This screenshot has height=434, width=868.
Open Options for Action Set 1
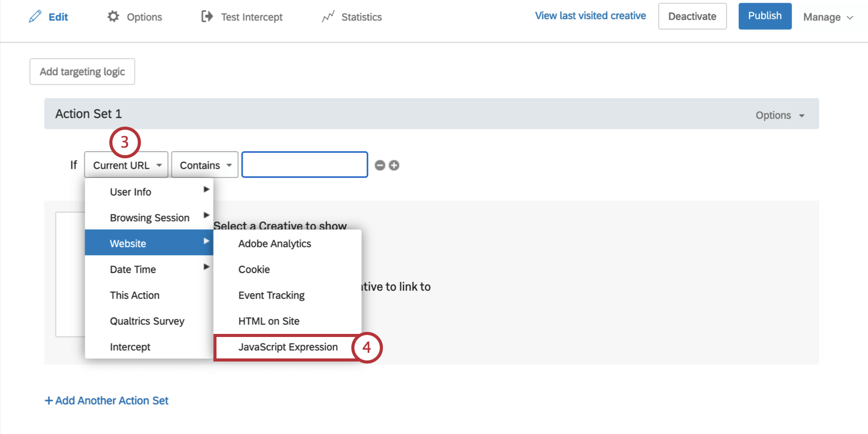tap(779, 115)
